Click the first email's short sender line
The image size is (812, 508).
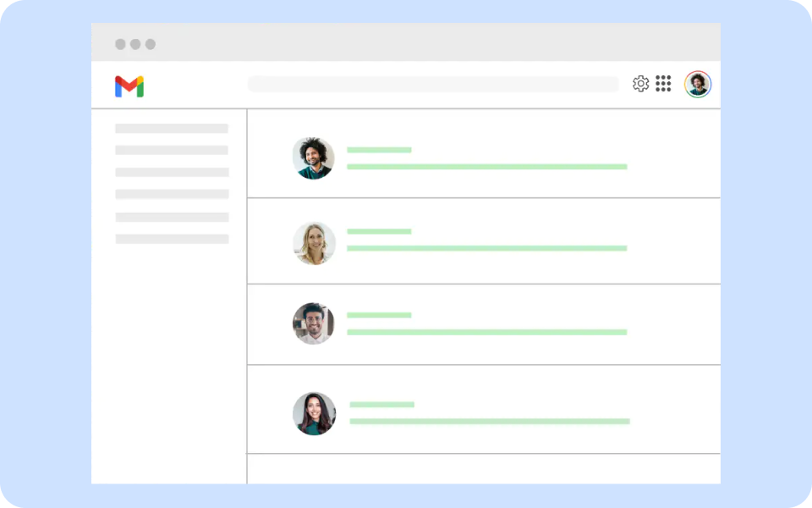[x=379, y=150]
